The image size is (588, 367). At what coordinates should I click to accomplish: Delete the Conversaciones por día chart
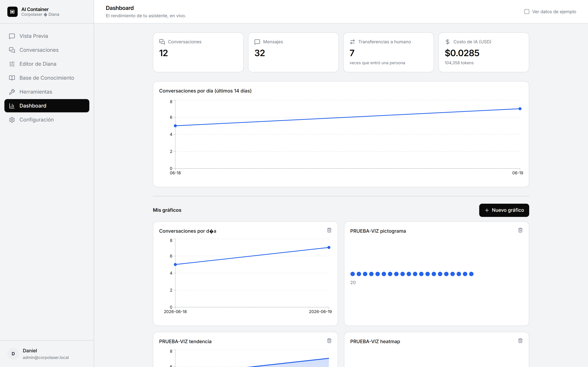click(x=329, y=230)
